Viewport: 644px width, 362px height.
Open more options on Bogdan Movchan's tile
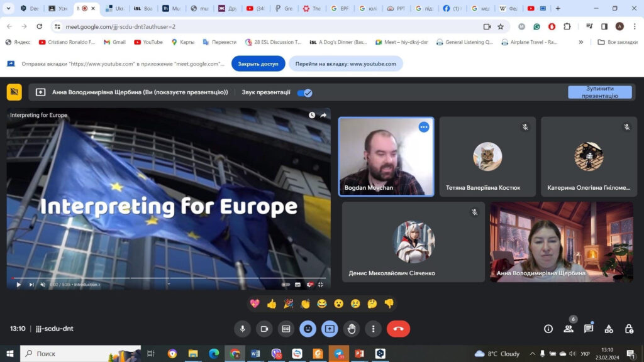(x=424, y=127)
